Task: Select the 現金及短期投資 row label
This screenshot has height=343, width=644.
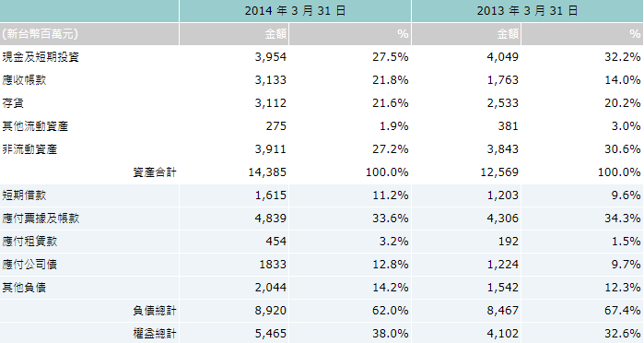Action: coord(41,57)
